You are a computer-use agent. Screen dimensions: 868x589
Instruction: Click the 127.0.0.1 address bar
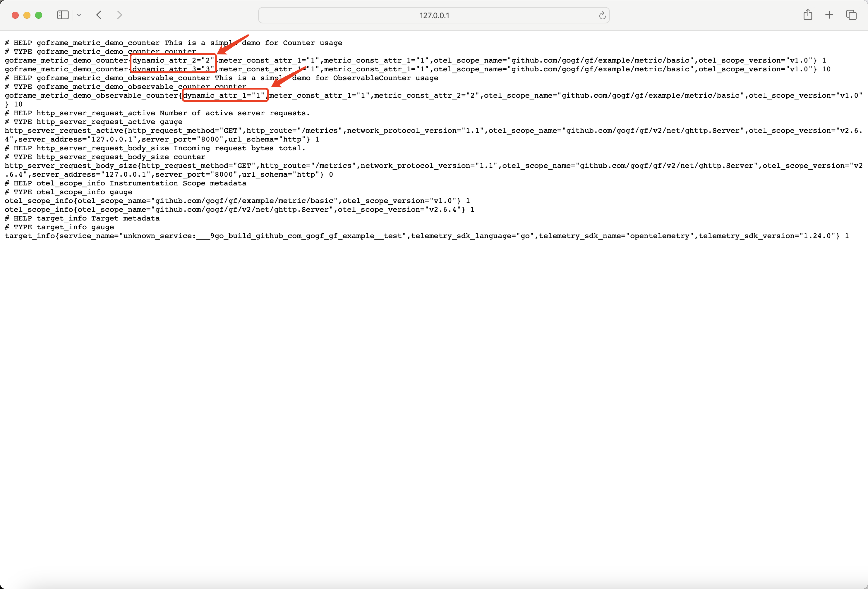coord(434,15)
